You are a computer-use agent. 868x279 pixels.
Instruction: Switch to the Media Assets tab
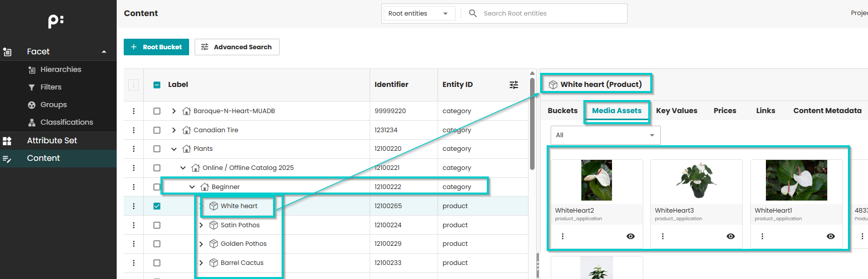[617, 111]
